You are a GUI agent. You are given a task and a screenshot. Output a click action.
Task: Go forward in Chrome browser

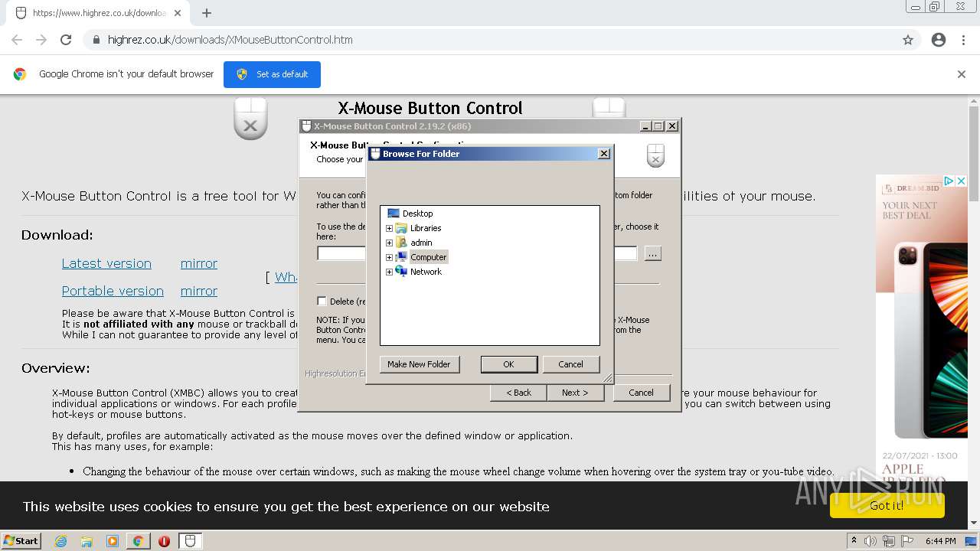[41, 40]
